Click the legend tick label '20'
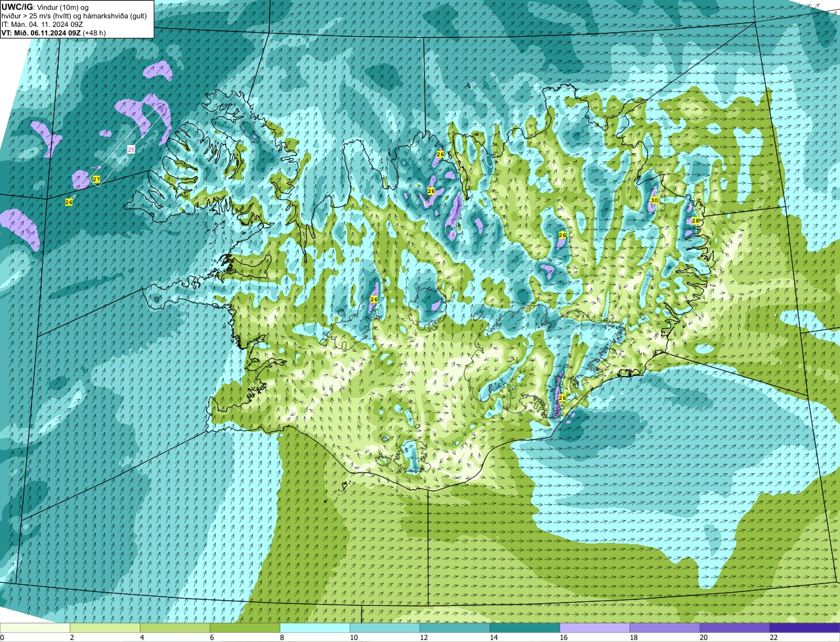 pyautogui.click(x=703, y=637)
